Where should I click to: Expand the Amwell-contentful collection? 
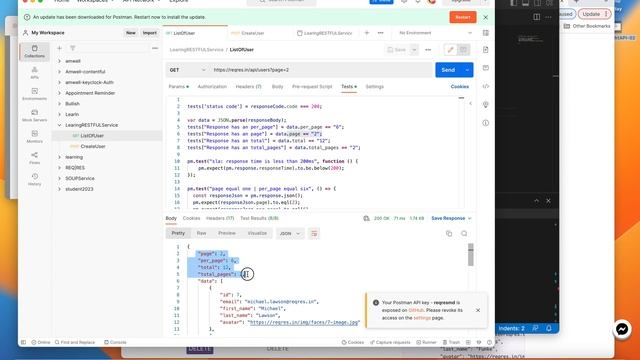click(60, 71)
